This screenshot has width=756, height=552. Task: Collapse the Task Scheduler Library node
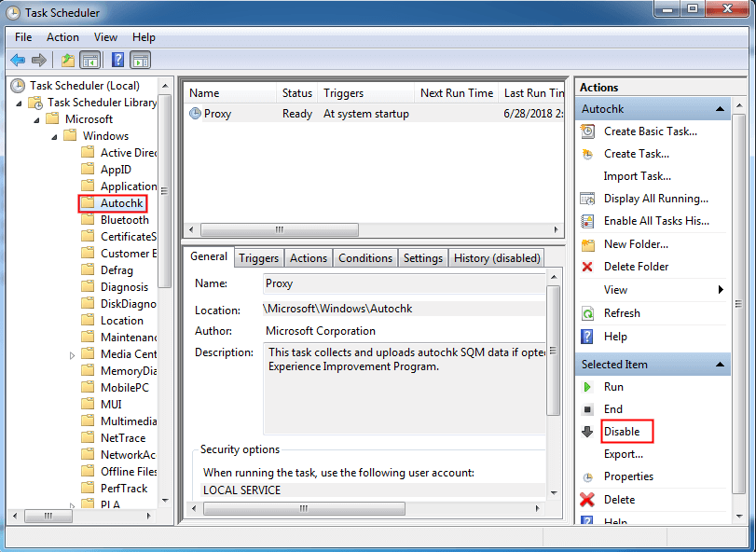20,103
